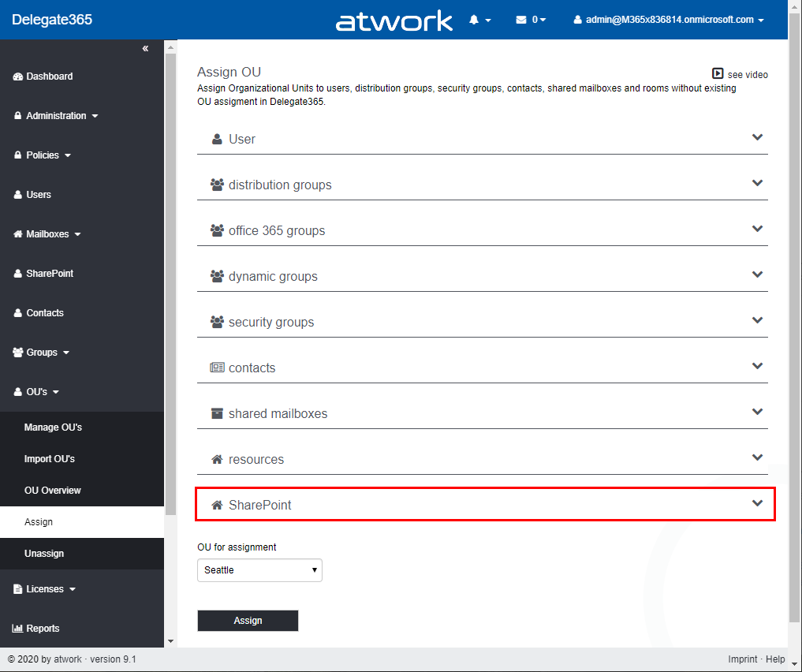802x672 pixels.
Task: Expand the resources section chevron
Action: tap(758, 457)
